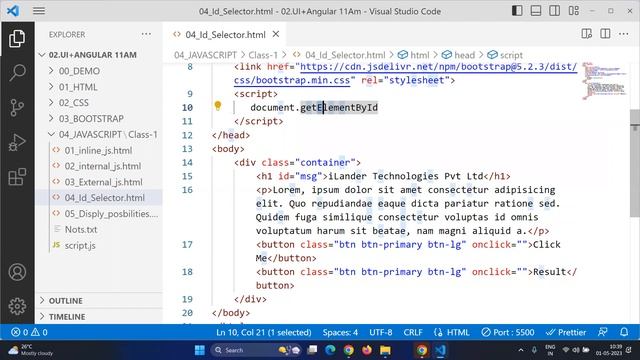Click the VS Code logo icon
This screenshot has height=360, width=640.
click(x=13, y=11)
